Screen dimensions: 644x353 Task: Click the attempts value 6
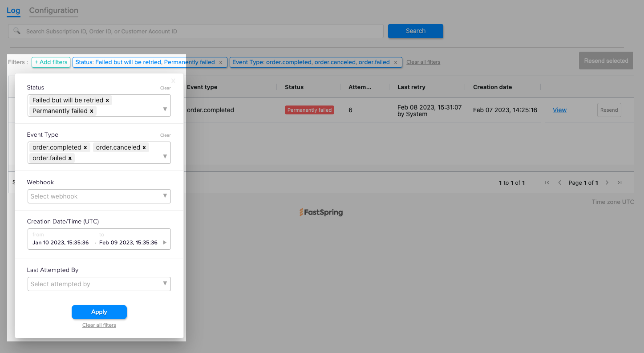(350, 110)
